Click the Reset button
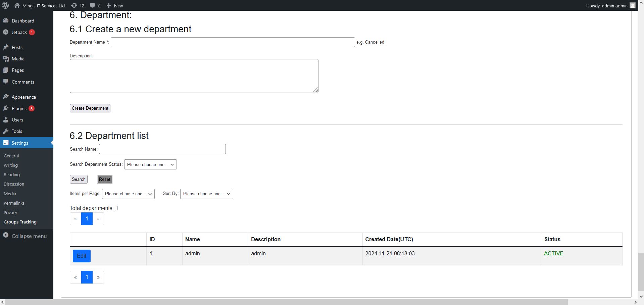 click(x=105, y=179)
